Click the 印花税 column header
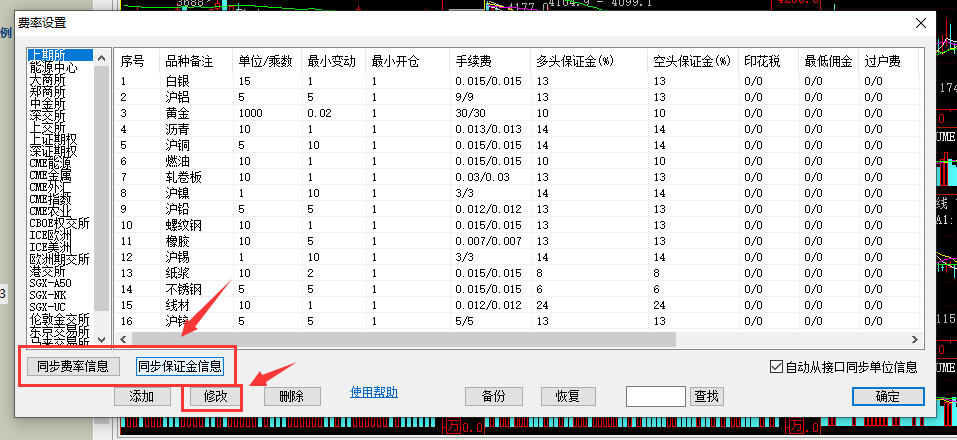957x440 pixels. [769, 61]
